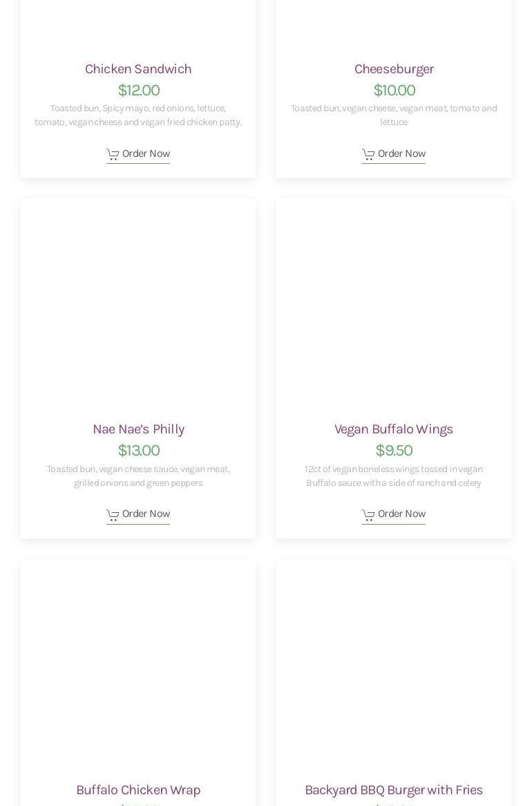Viewport: 532px width, 806px height.
Task: Click cart icon under Cheeseburger
Action: pyautogui.click(x=368, y=154)
